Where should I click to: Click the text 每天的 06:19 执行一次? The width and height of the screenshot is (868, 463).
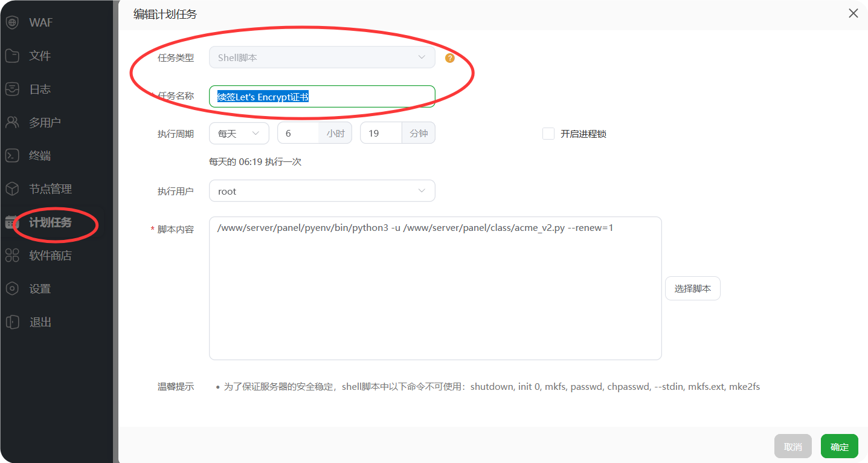(x=255, y=161)
